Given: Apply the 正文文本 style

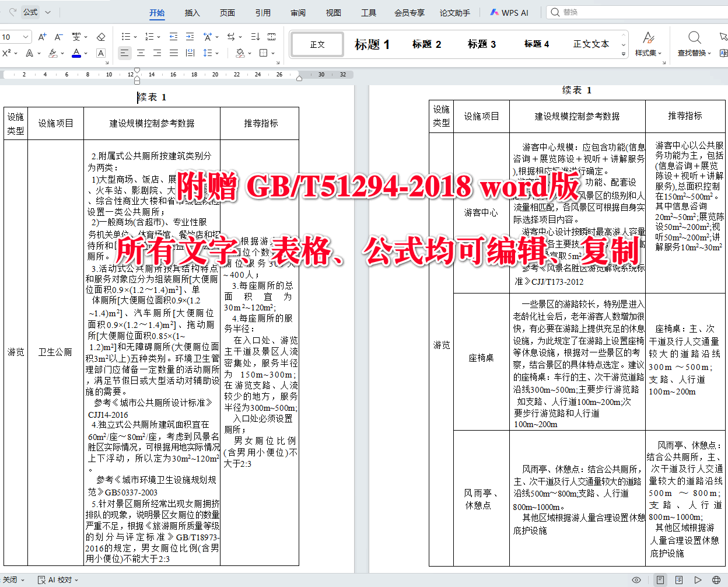Looking at the screenshot, I should pos(591,44).
